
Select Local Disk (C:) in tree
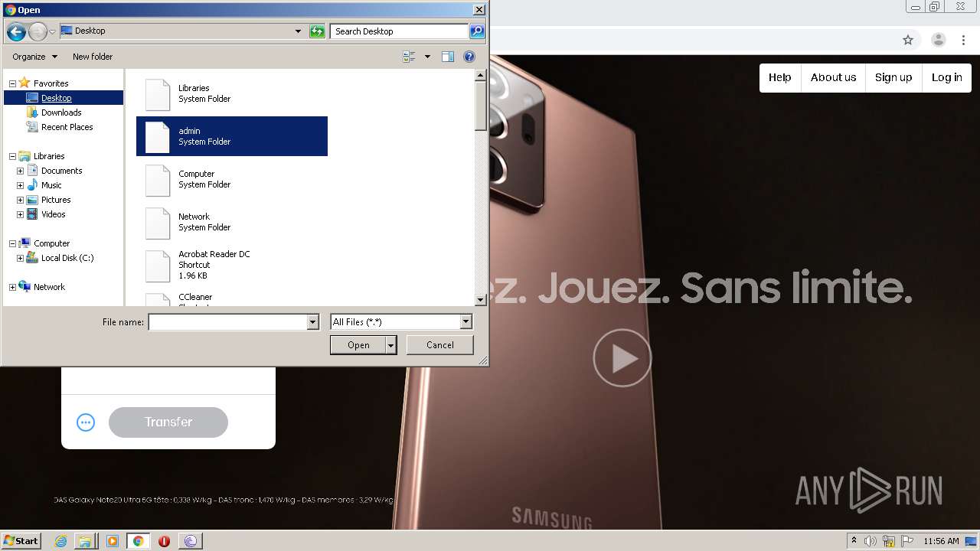(67, 258)
